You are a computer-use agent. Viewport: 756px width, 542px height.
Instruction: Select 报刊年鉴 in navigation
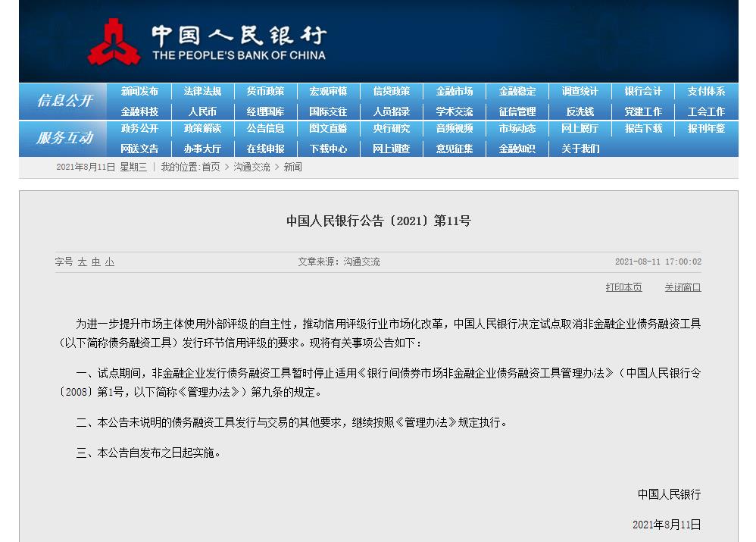point(706,128)
